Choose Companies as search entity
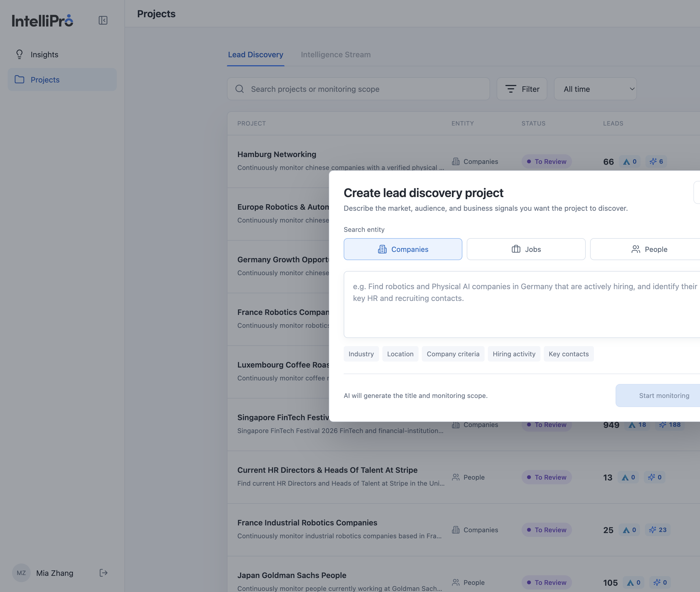The image size is (700, 592). click(403, 249)
